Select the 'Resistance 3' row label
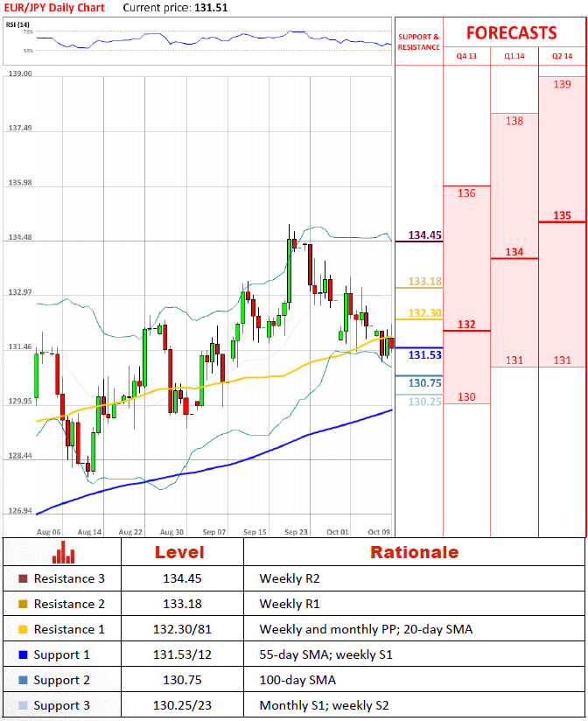The height and width of the screenshot is (721, 588). [69, 578]
